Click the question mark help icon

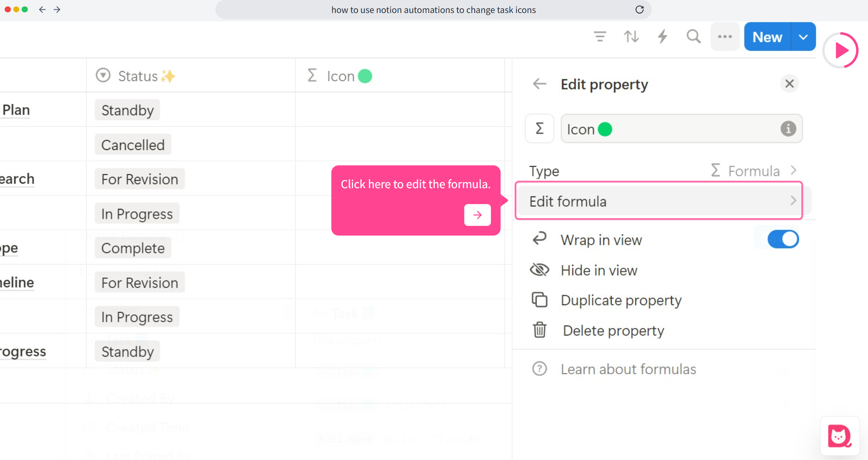[x=539, y=369]
